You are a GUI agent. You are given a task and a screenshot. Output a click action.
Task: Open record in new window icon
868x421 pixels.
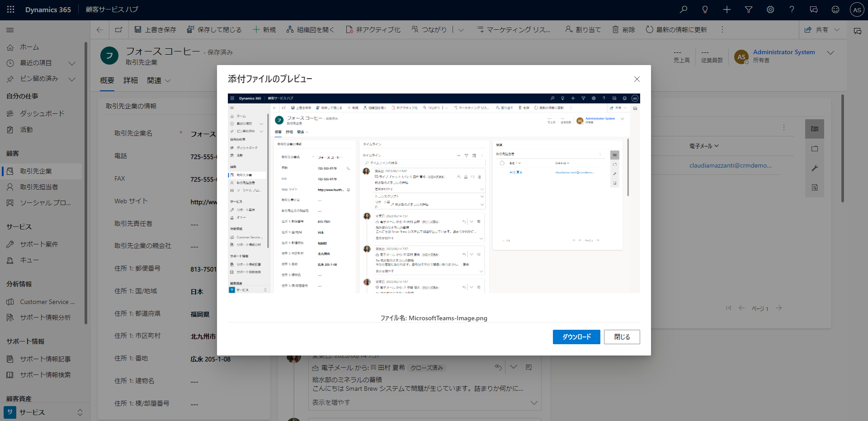(118, 30)
